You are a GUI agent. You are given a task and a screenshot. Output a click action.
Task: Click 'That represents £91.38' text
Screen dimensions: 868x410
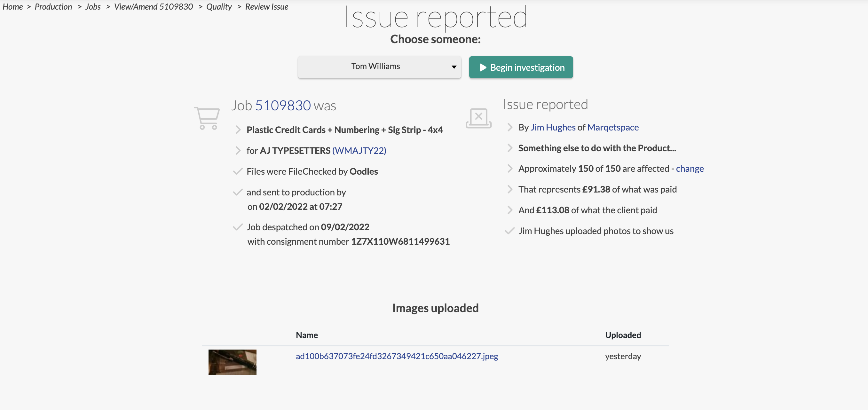click(x=564, y=189)
